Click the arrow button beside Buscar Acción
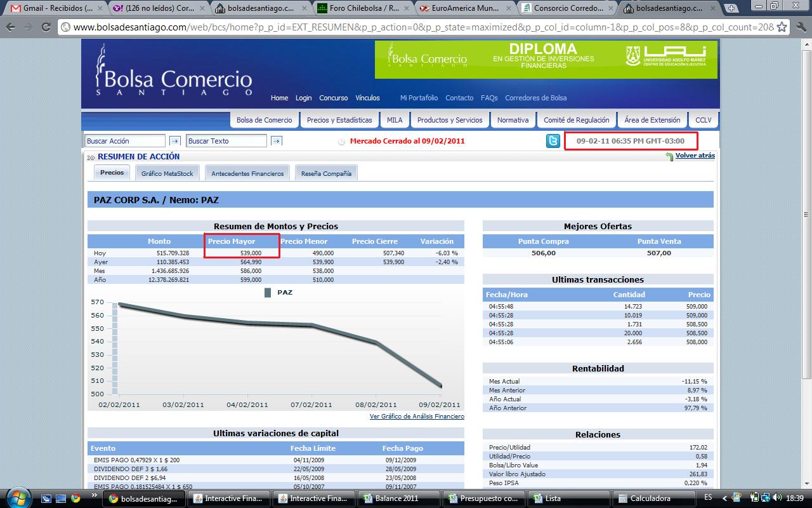The width and height of the screenshot is (812, 508). click(x=174, y=141)
